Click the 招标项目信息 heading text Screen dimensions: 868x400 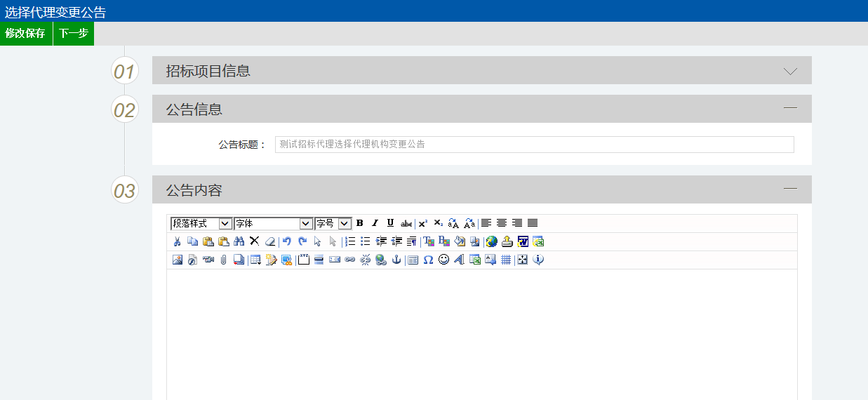click(x=208, y=71)
